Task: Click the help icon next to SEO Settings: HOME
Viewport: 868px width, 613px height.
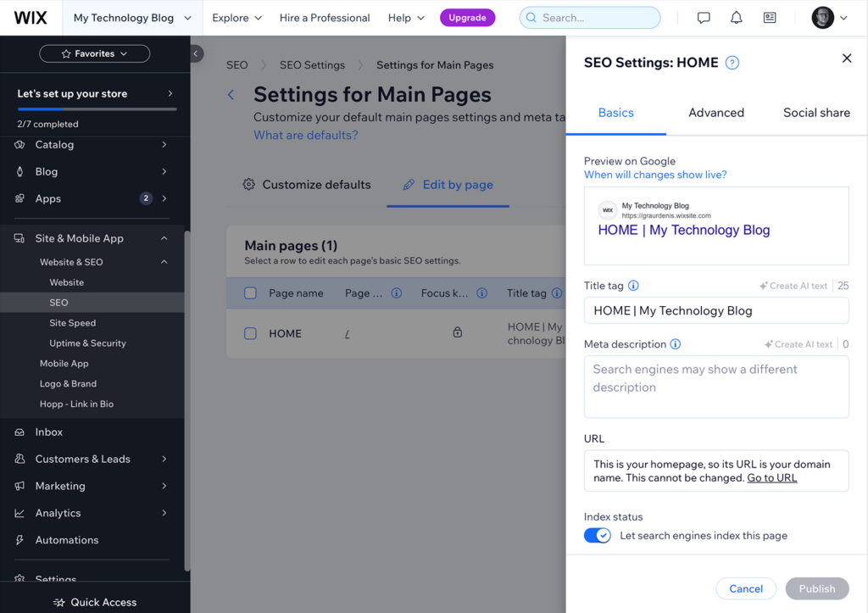Action: coord(732,63)
